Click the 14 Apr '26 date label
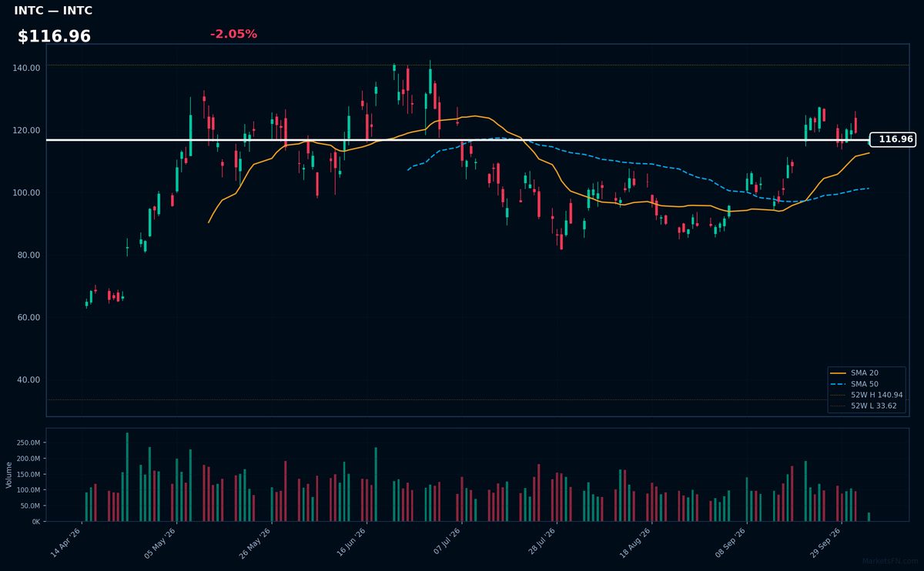 65,543
